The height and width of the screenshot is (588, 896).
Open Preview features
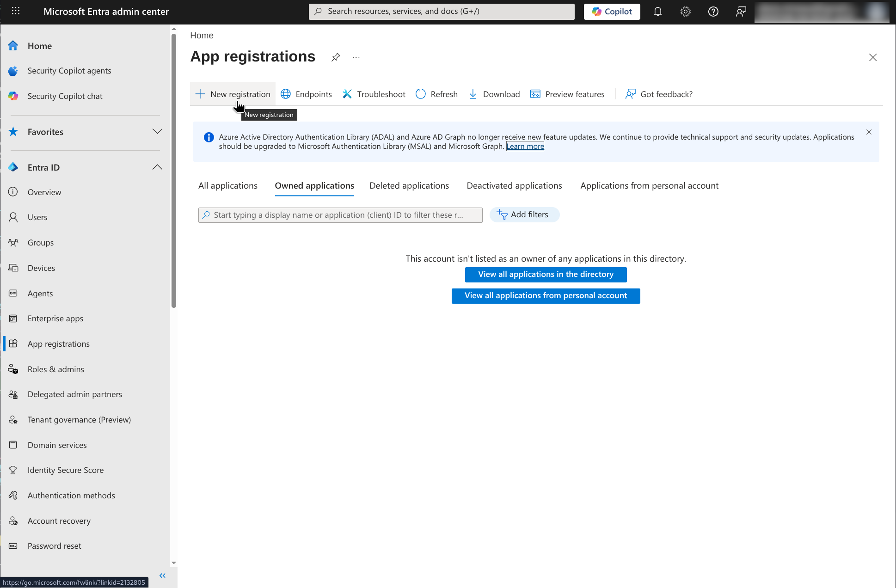[567, 94]
